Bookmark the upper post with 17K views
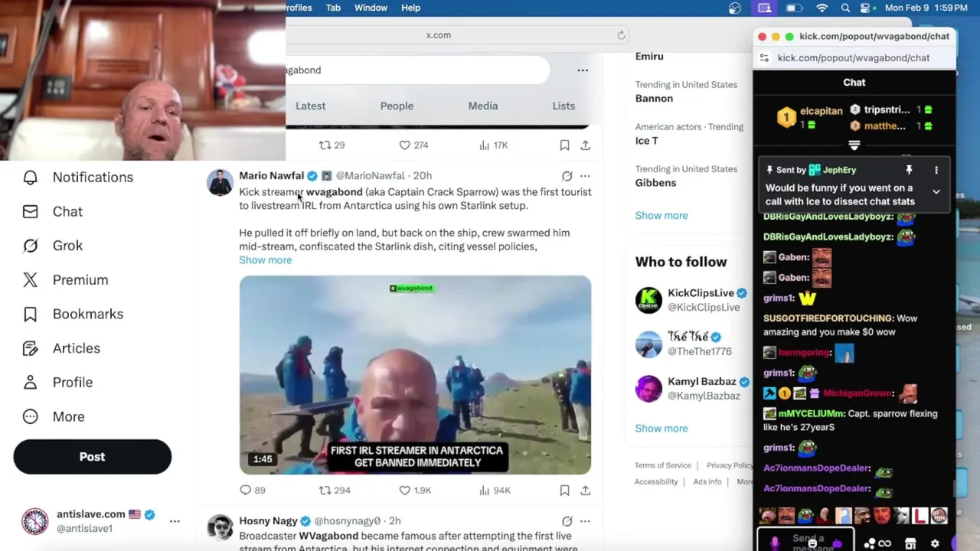 coord(564,145)
